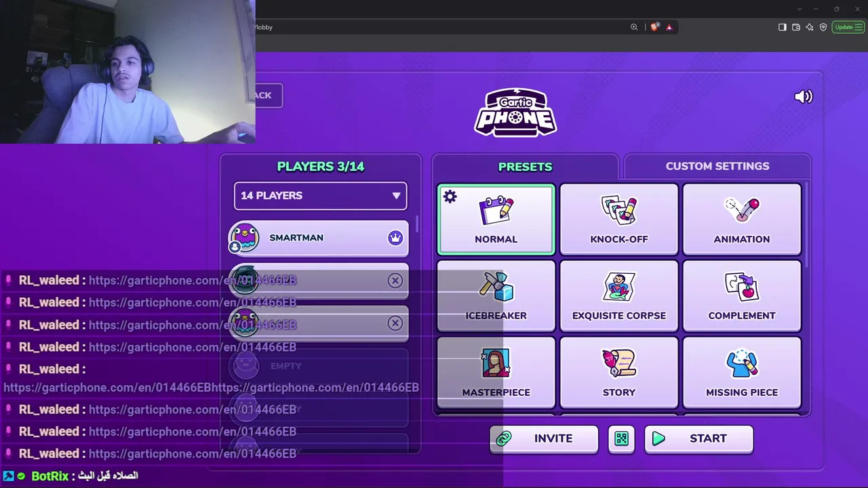
Task: Click the browser Update button
Action: click(x=848, y=27)
